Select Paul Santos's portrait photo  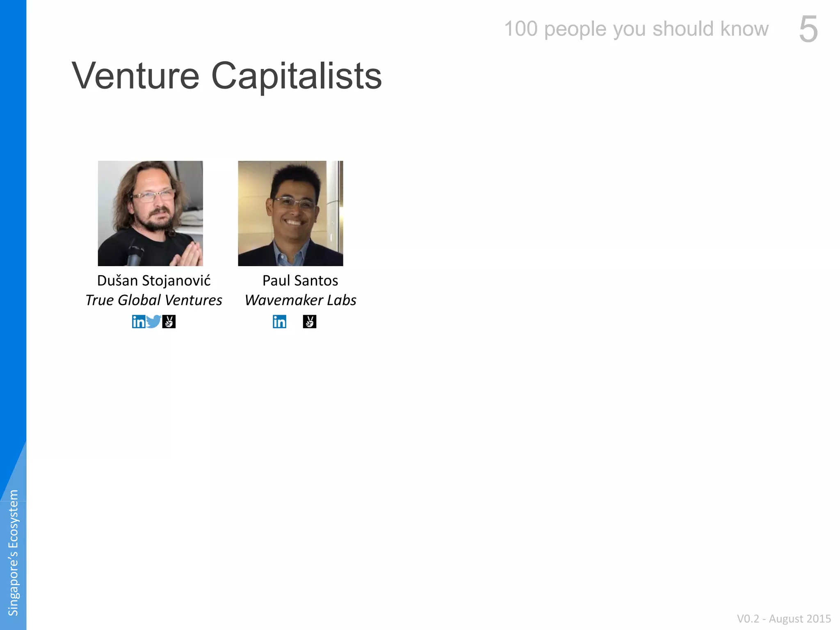click(290, 213)
